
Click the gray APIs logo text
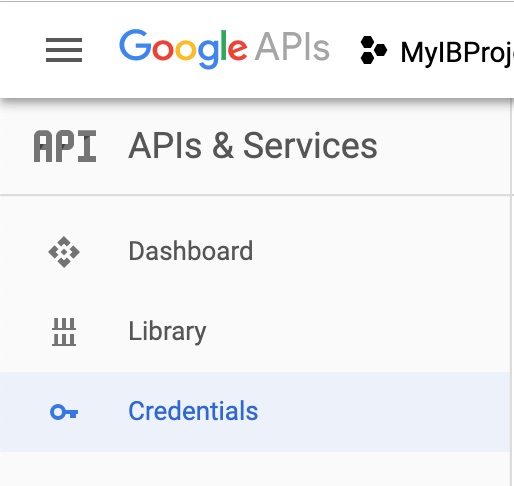292,47
